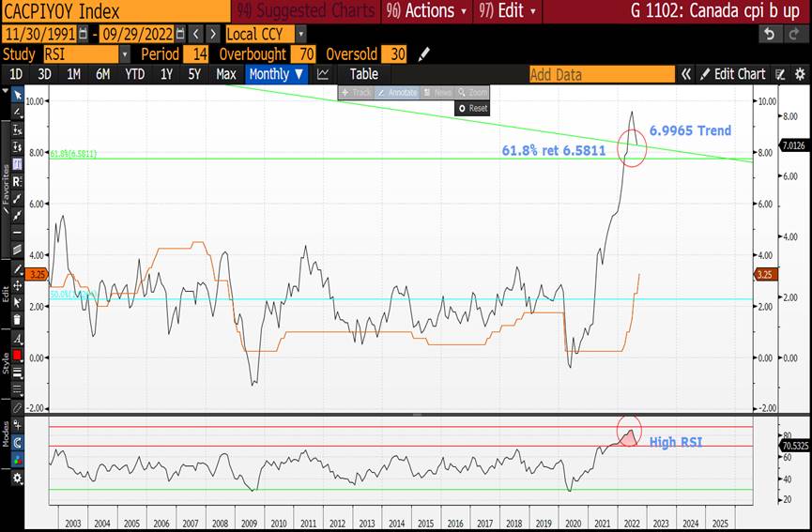Screen dimensions: 812x532
Task: Select the pointer cursor tool
Action: click(17, 95)
